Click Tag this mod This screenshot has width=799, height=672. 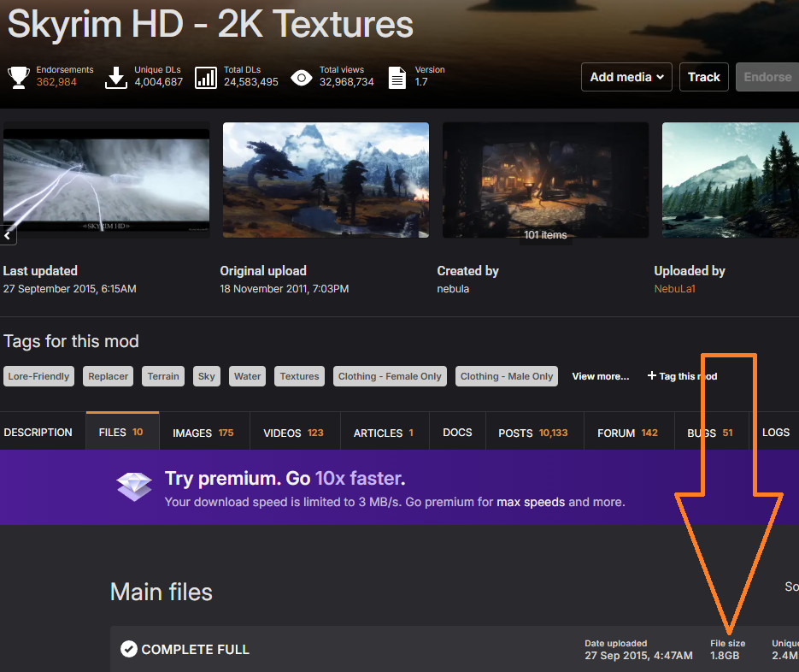pos(682,376)
